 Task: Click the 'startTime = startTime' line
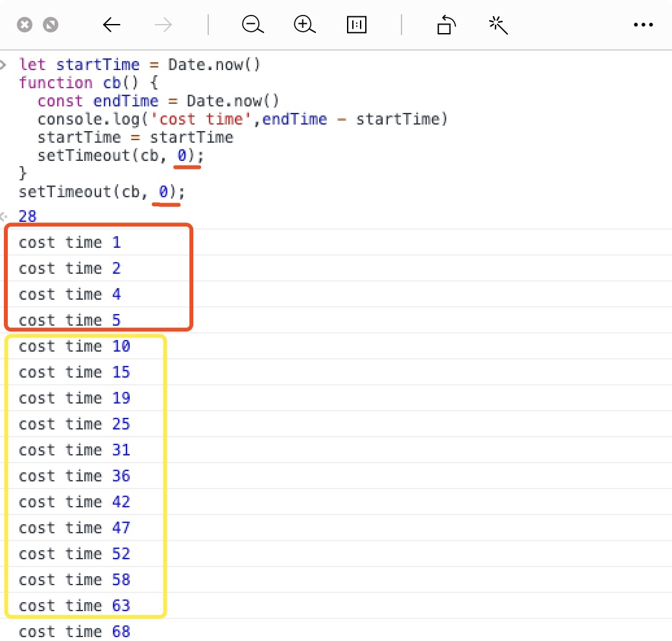point(136,138)
